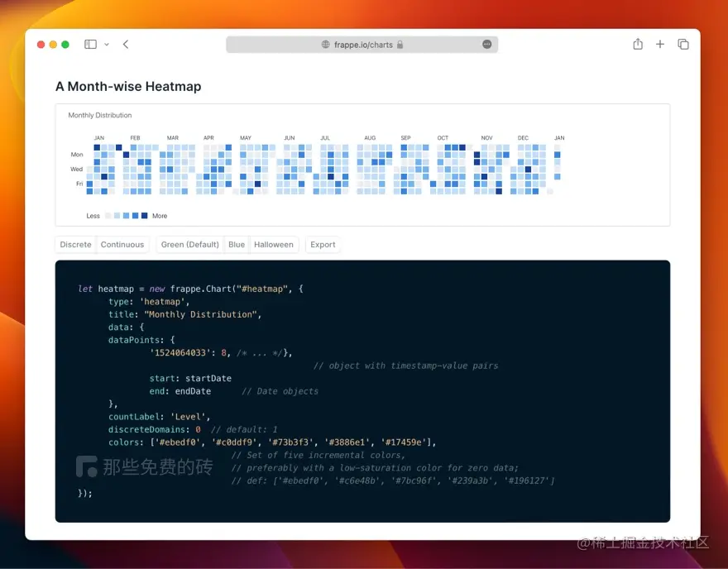Click the FEB month label

135,138
